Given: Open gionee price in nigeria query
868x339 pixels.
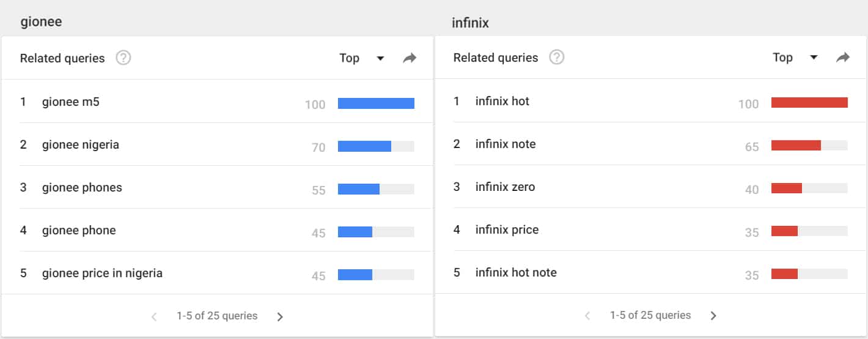Looking at the screenshot, I should click(102, 273).
